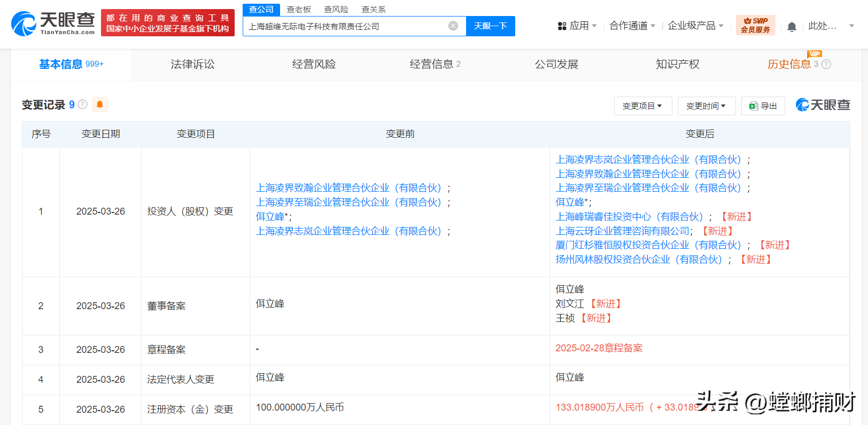Screen dimensions: 868x425
Task: Clear the search box with the X icon
Action: 453,26
